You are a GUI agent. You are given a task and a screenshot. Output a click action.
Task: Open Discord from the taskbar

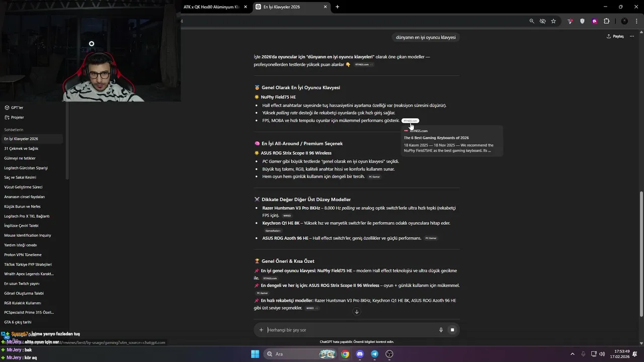[360, 354]
